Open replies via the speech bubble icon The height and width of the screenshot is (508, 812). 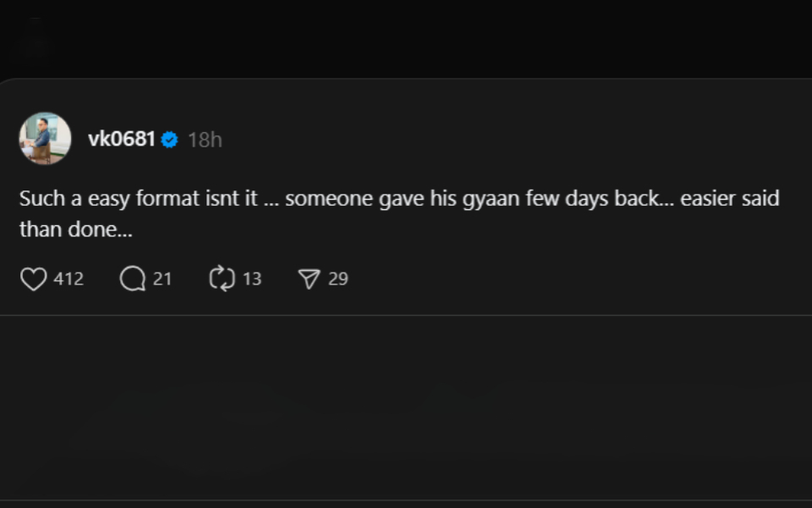click(x=133, y=279)
